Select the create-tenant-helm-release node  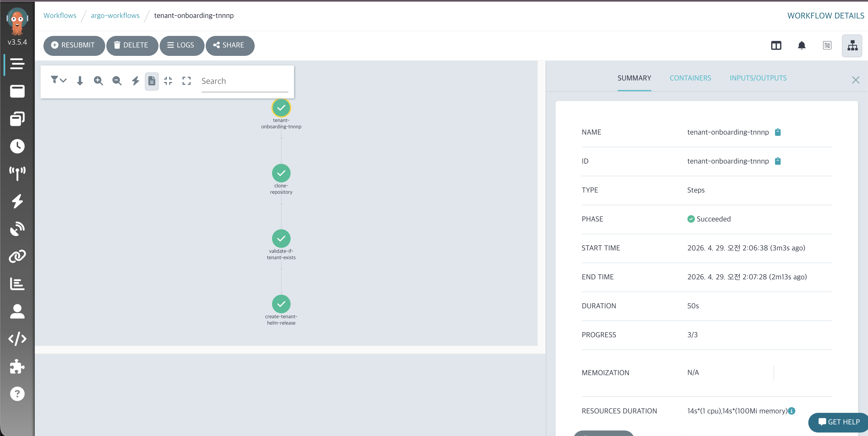281,304
